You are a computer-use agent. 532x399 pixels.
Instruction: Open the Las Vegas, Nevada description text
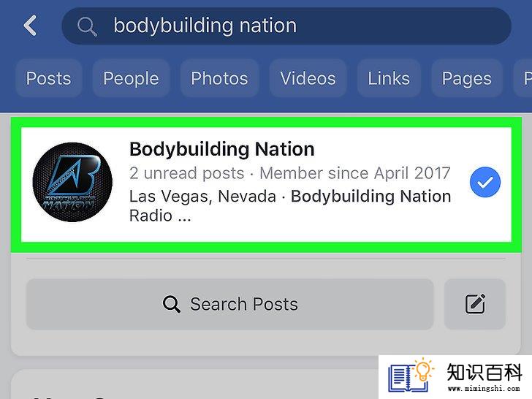click(x=290, y=205)
